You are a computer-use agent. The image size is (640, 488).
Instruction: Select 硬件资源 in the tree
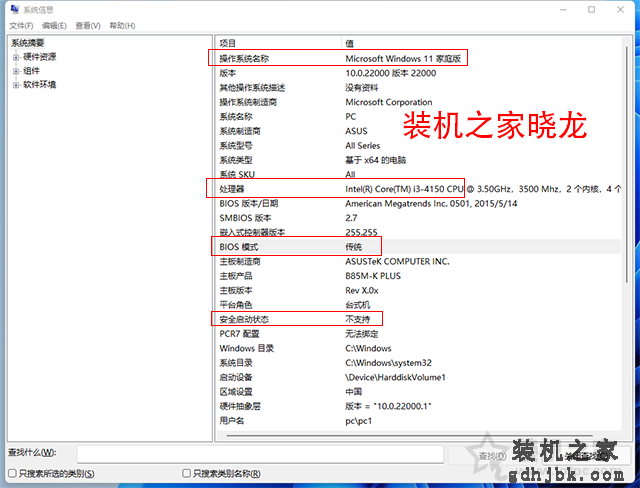click(x=40, y=57)
